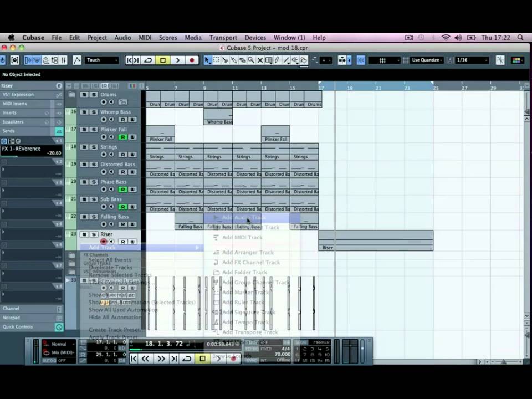Click the yellow Stop button in toolbar
The height and width of the screenshot is (399, 532).
163,60
